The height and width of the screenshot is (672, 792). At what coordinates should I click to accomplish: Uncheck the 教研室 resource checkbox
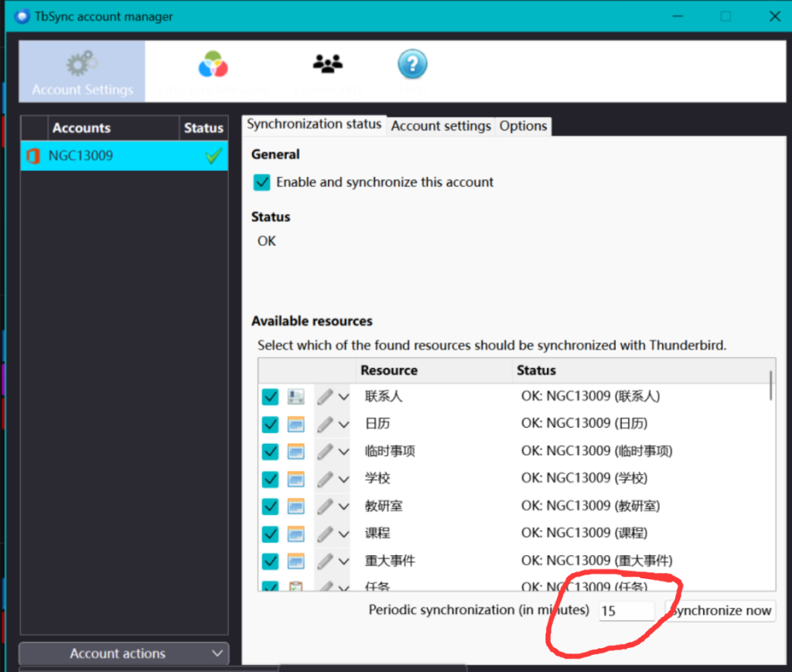coord(270,506)
